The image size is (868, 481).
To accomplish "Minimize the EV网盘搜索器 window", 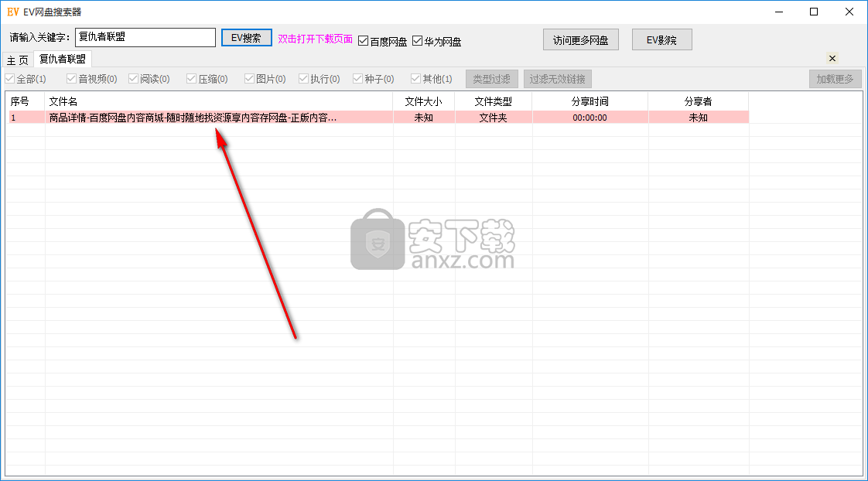I will tap(779, 12).
